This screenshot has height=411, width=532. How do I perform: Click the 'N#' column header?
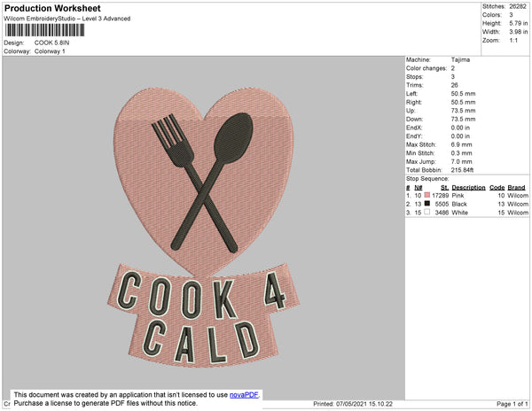(x=419, y=188)
